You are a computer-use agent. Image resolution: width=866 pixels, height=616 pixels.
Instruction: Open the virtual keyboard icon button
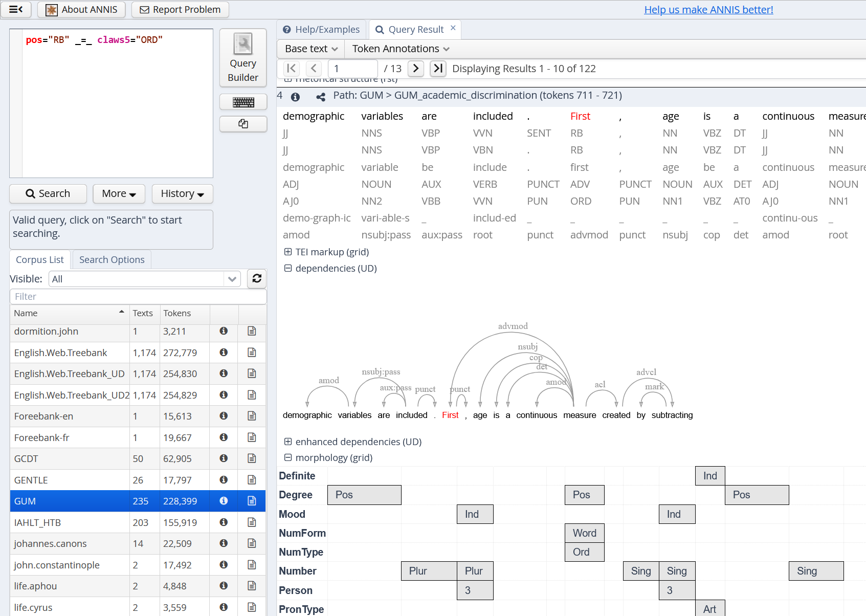coord(243,102)
